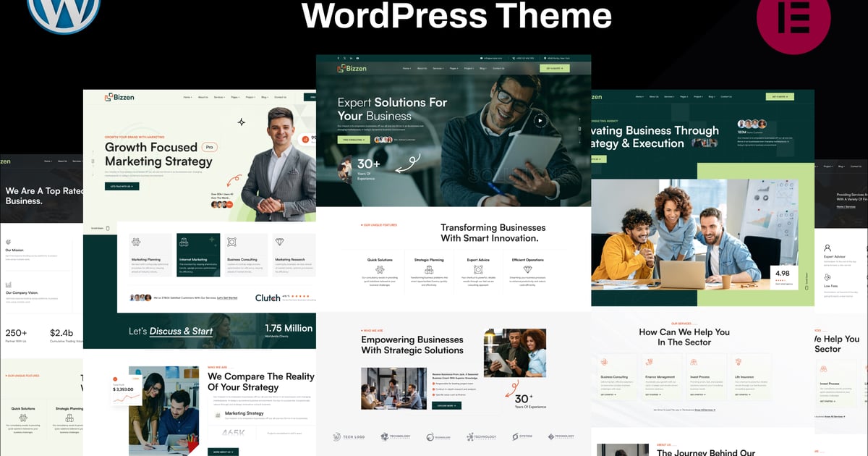The height and width of the screenshot is (456, 868).
Task: Select the Expert Advice feature icon
Action: (x=478, y=269)
